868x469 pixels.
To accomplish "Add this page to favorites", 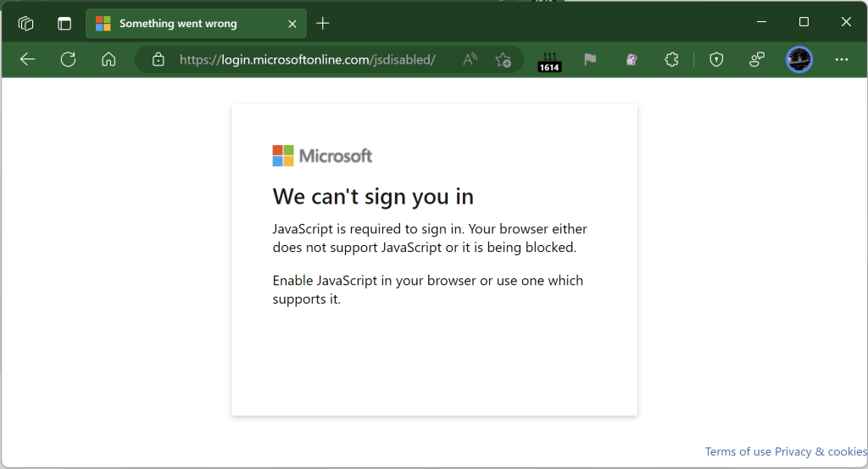I will [x=503, y=59].
